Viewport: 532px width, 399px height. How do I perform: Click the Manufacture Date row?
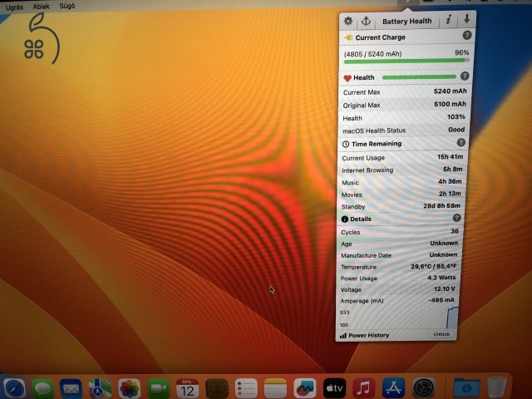pyautogui.click(x=399, y=255)
